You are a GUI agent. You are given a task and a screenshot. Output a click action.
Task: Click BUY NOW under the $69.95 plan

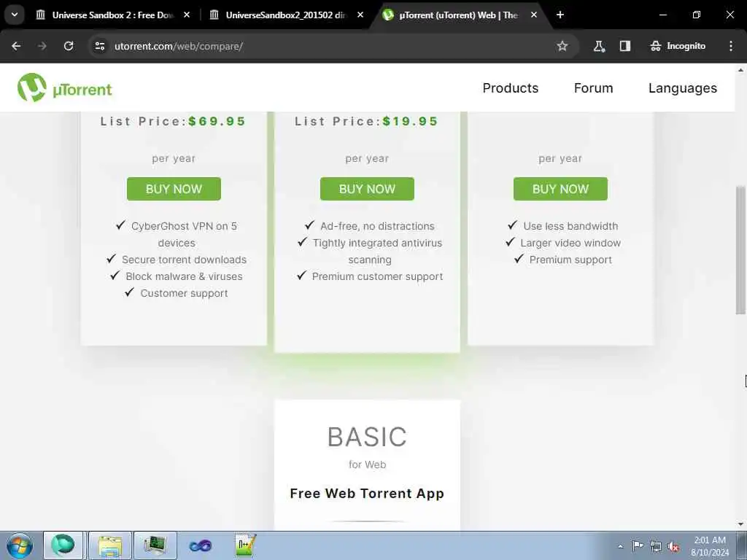point(174,189)
